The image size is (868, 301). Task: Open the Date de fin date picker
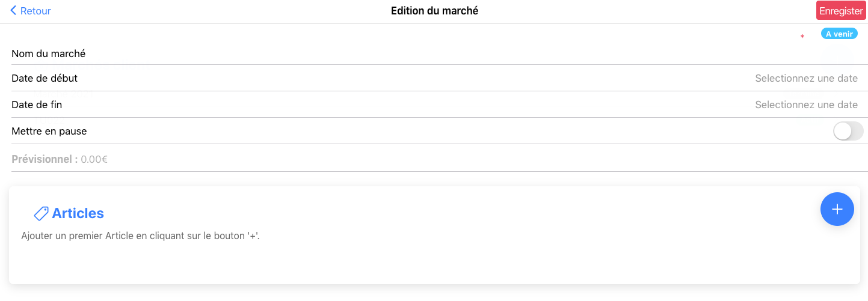pyautogui.click(x=805, y=105)
